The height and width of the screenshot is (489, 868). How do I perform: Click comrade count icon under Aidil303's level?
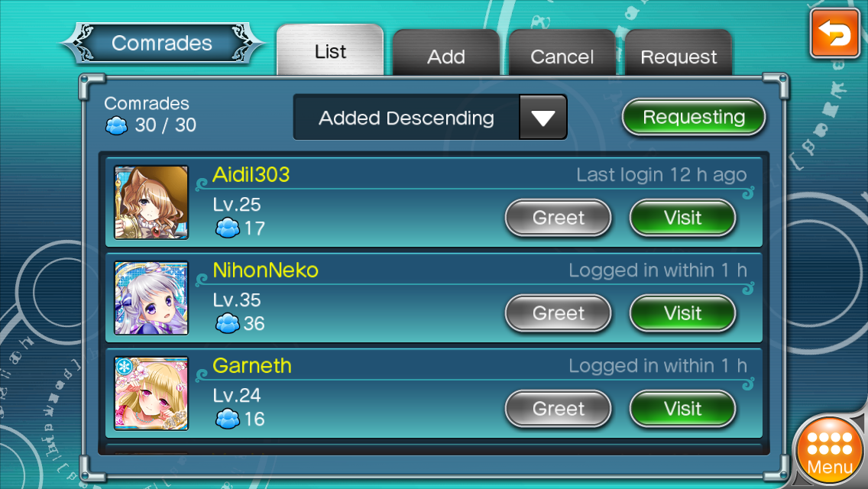tap(228, 228)
